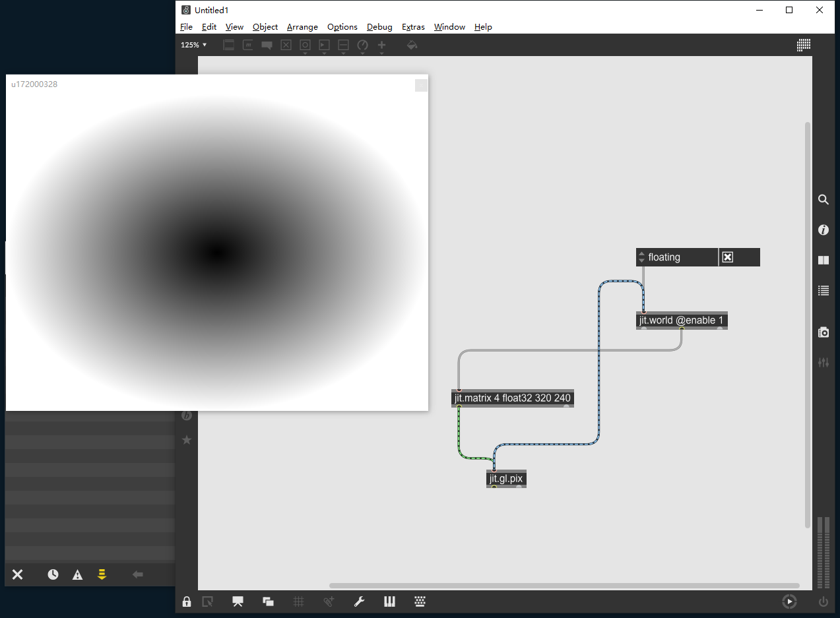Click the circular play icon in bottom toolbar

789,602
